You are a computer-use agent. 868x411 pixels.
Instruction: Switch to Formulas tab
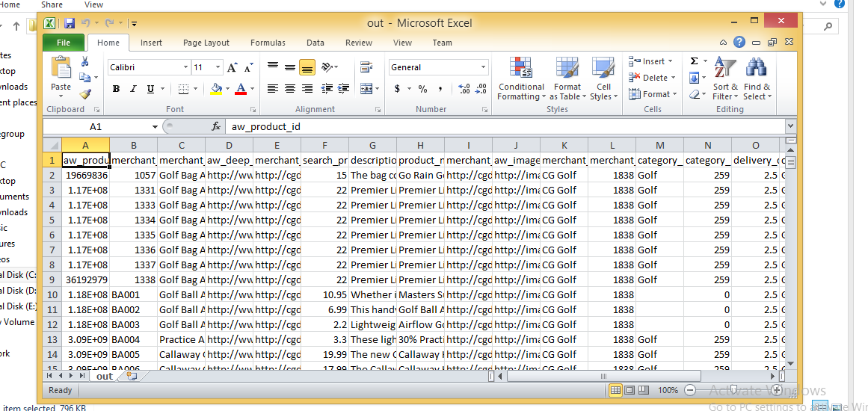[x=268, y=43]
